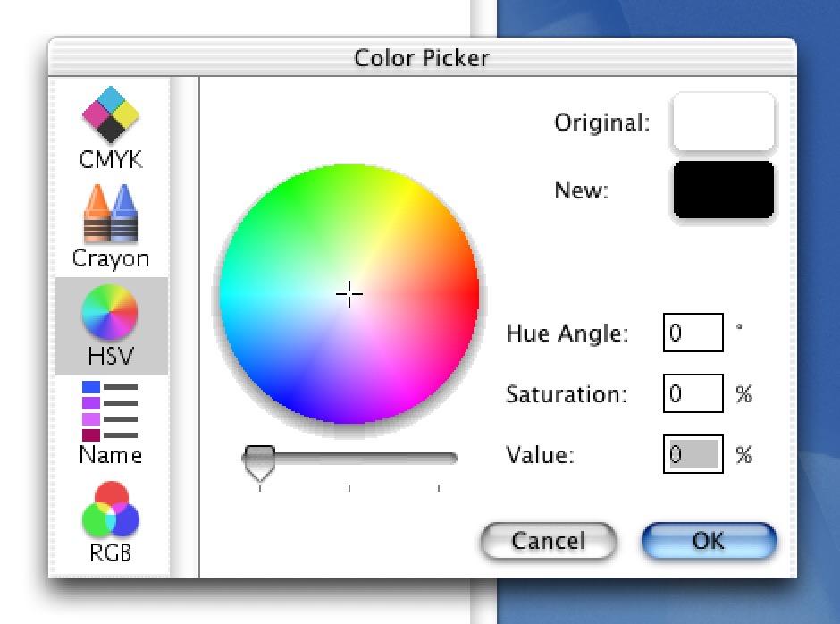Open the Crayon picker with crayon icon
This screenshot has width=840, height=624.
tap(110, 213)
